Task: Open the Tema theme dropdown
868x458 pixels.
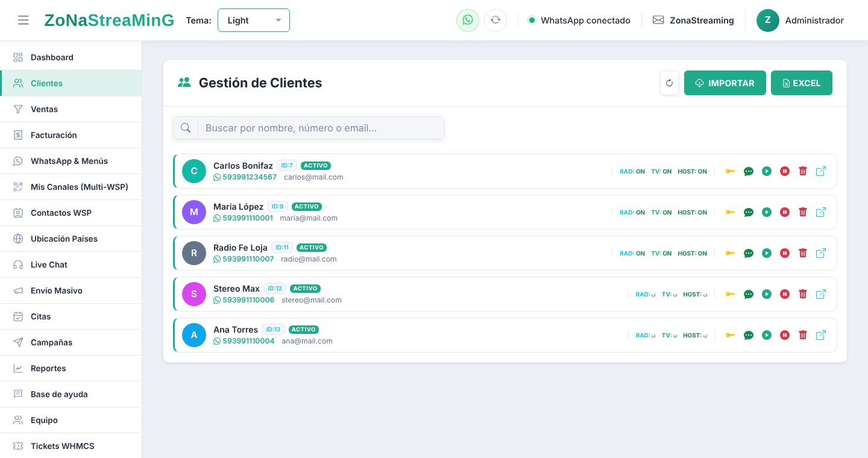Action: 254,20
